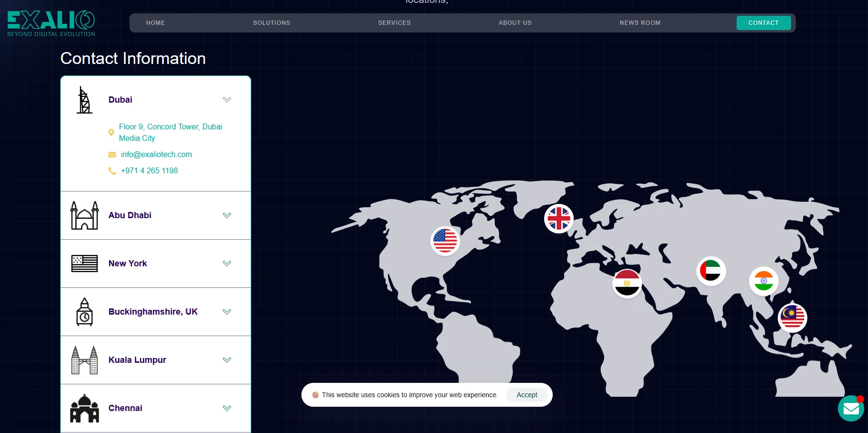Select the UAE flag map pin

click(711, 271)
